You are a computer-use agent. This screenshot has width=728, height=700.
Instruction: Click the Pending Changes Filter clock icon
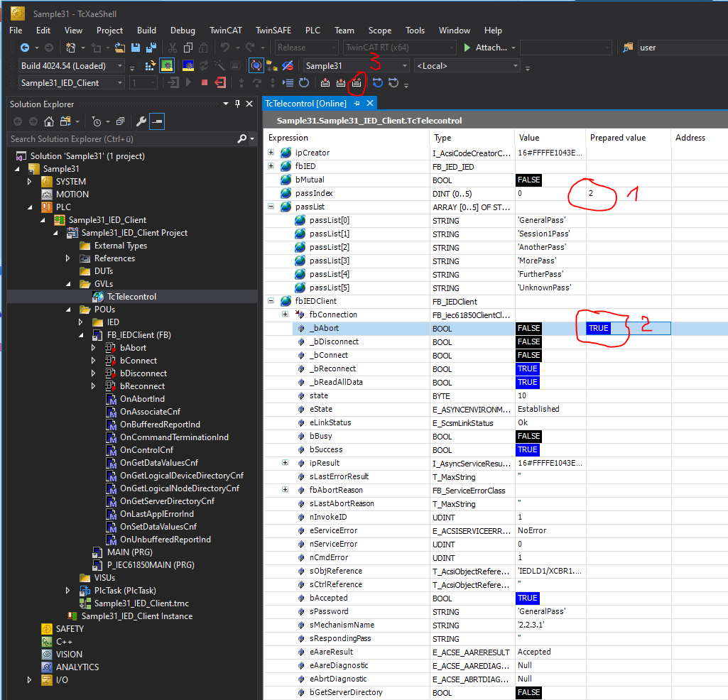(x=97, y=121)
